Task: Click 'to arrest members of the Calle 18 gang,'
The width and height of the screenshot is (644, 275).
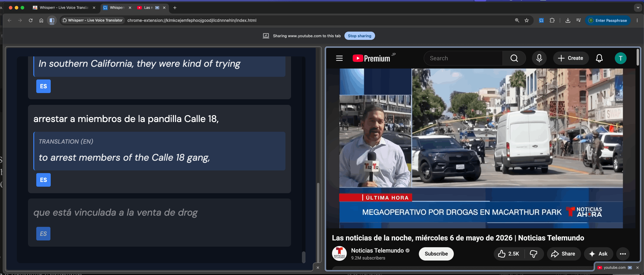Action: pos(124,157)
